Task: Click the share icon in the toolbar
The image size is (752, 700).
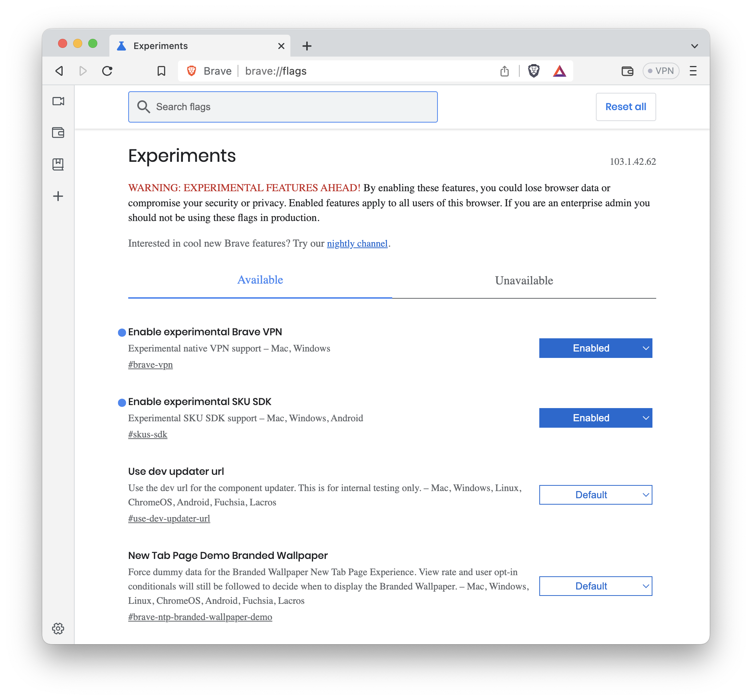Action: pyautogui.click(x=504, y=71)
